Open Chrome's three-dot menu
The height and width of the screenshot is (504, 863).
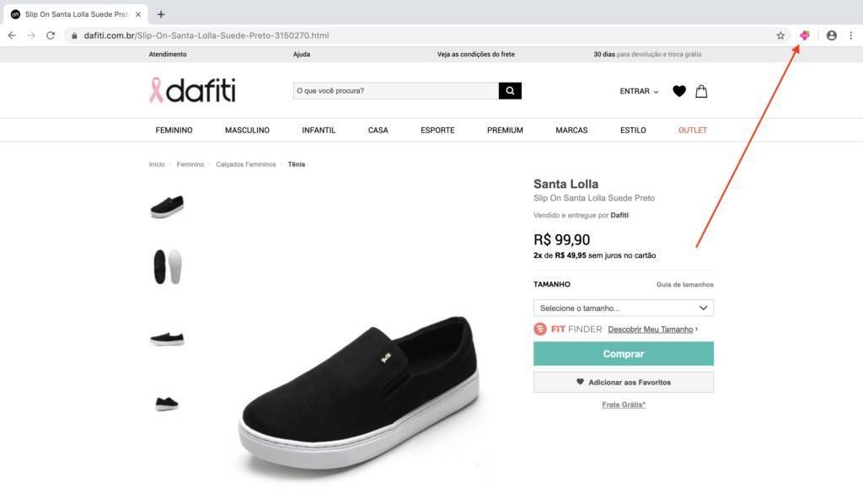point(851,35)
